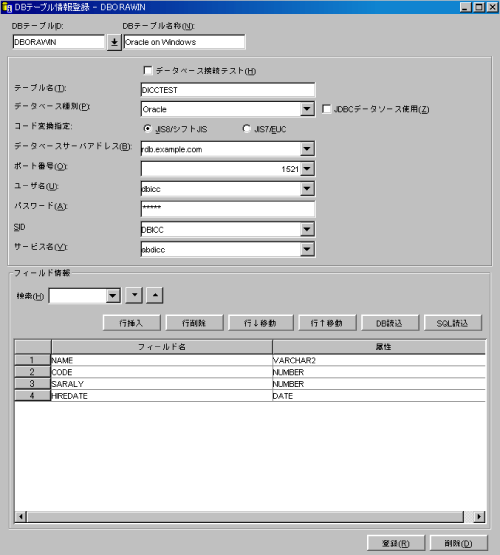Enable the データベース接続テスト checkbox
The width and height of the screenshot is (500, 555).
coord(148,70)
